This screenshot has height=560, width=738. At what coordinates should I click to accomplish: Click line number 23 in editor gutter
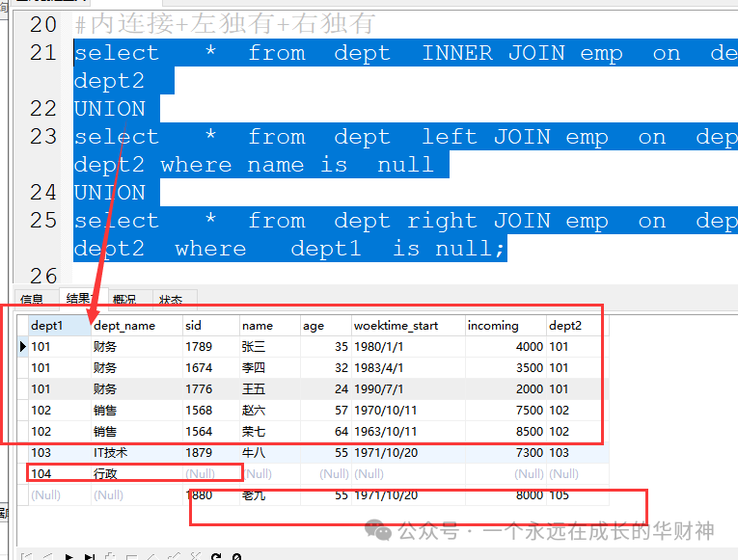pyautogui.click(x=42, y=136)
